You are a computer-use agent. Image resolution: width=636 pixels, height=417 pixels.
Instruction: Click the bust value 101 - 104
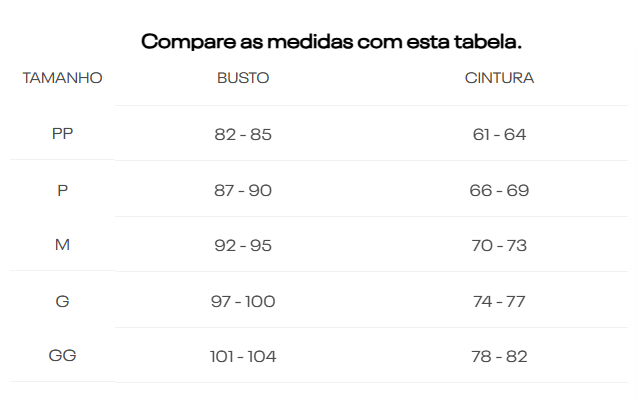(x=243, y=356)
